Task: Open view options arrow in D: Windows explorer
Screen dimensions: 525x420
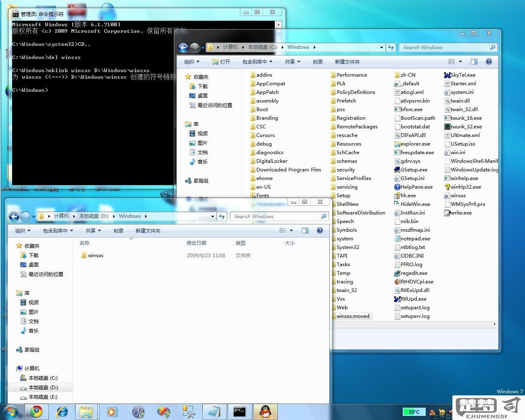Action: coord(291,231)
